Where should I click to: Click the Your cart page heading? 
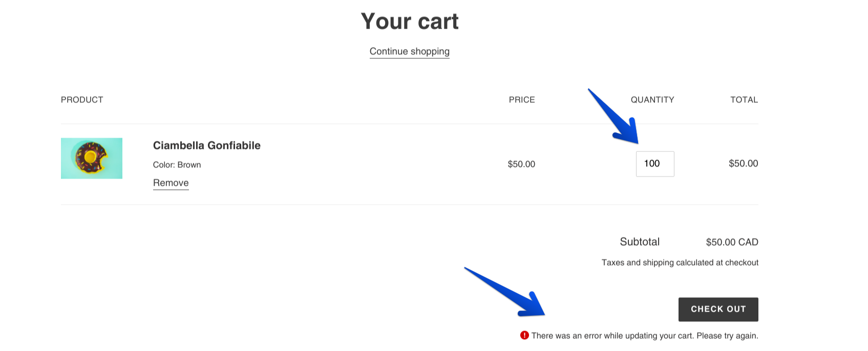409,21
